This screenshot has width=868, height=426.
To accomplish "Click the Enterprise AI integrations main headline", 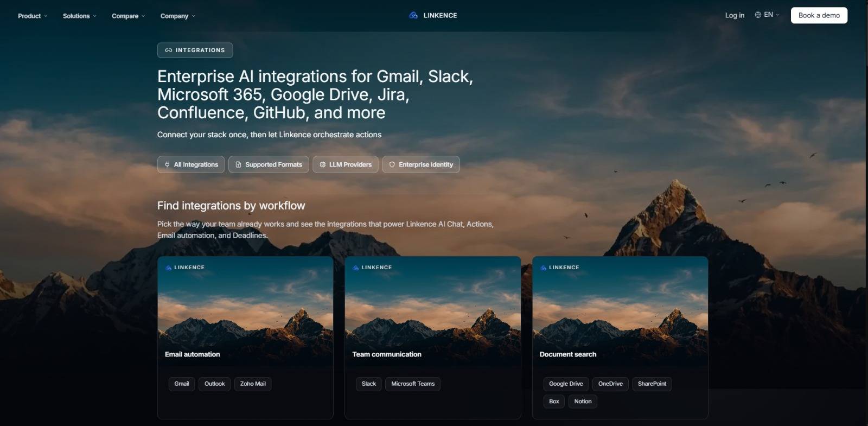I will point(315,94).
